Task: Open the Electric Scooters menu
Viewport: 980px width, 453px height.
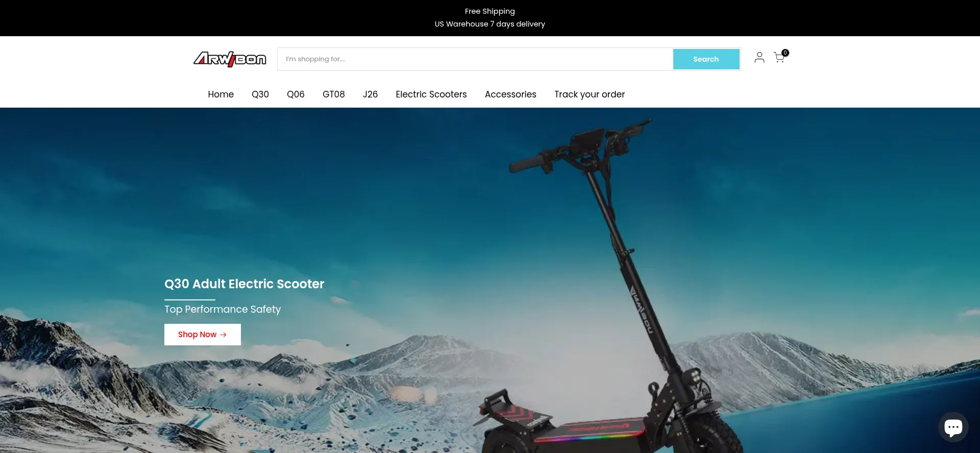Action: 431,94
